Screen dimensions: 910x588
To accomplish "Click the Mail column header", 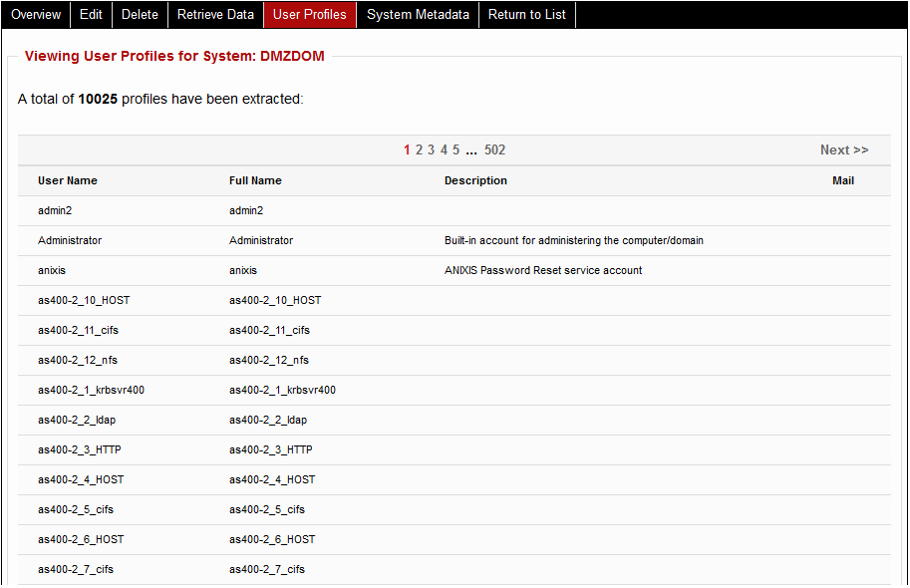I will coord(843,180).
